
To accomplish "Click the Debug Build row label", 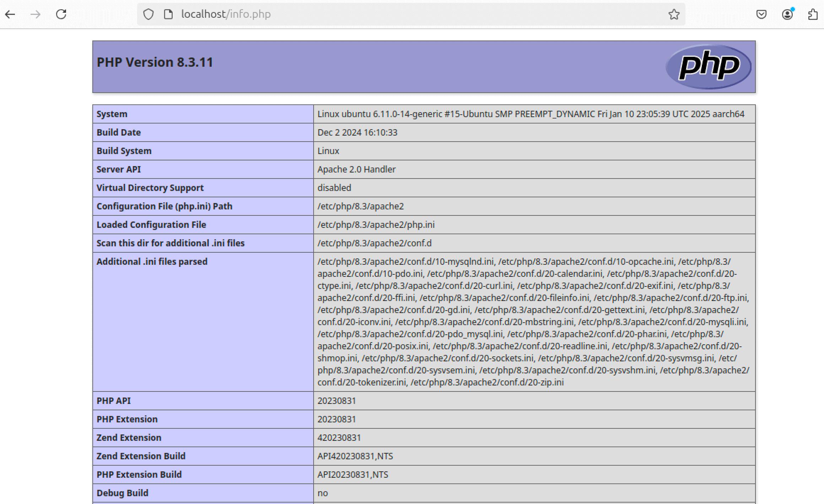I will coord(122,493).
